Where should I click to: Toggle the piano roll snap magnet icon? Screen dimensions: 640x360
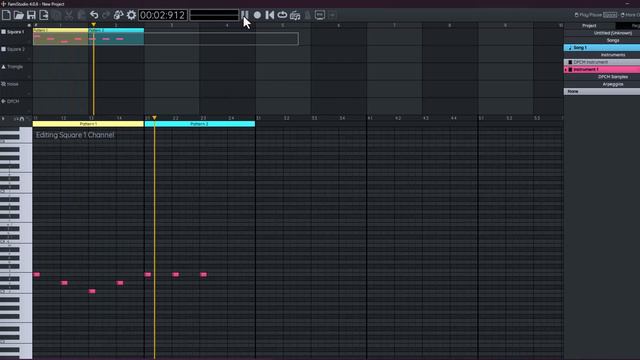click(x=22, y=119)
